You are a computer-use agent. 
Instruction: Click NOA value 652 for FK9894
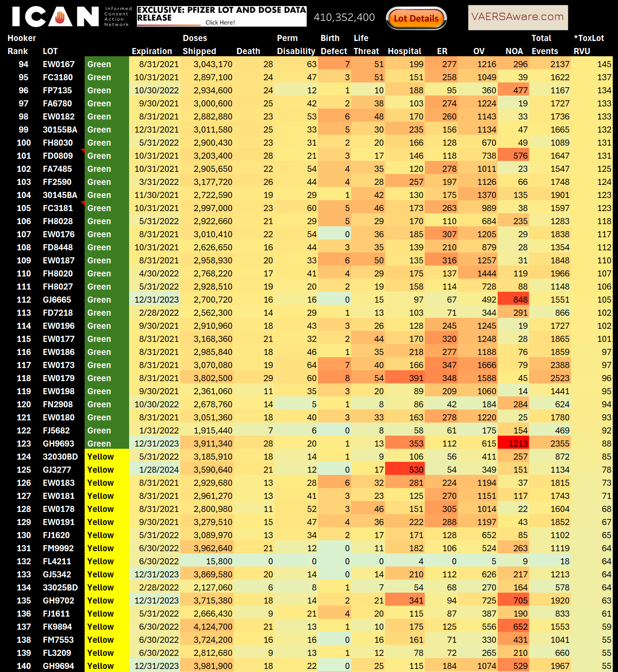coord(513,627)
